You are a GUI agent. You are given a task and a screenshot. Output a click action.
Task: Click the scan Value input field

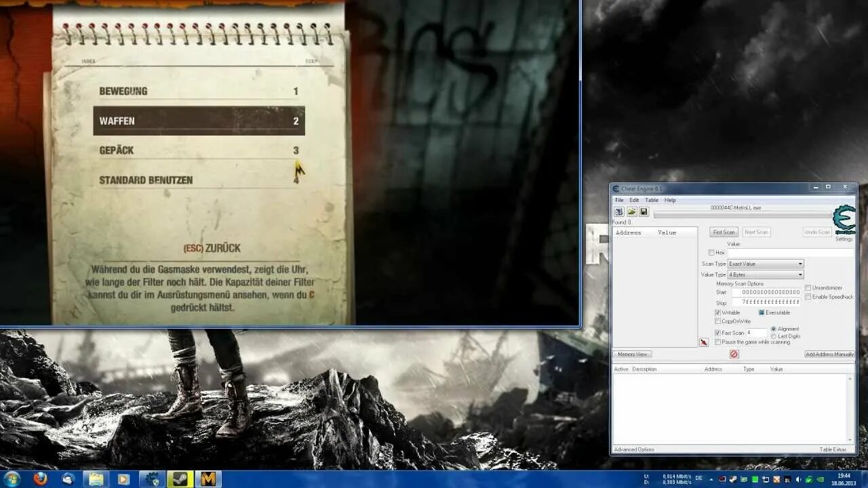click(791, 252)
